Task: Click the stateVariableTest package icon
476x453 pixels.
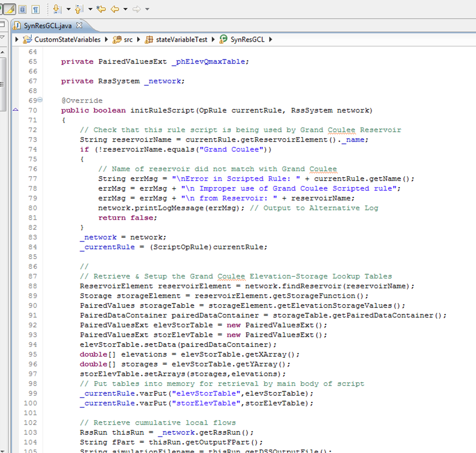Action: click(149, 40)
